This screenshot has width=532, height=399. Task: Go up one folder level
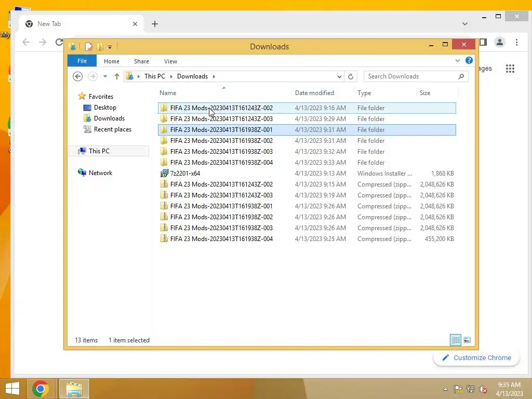pos(117,76)
